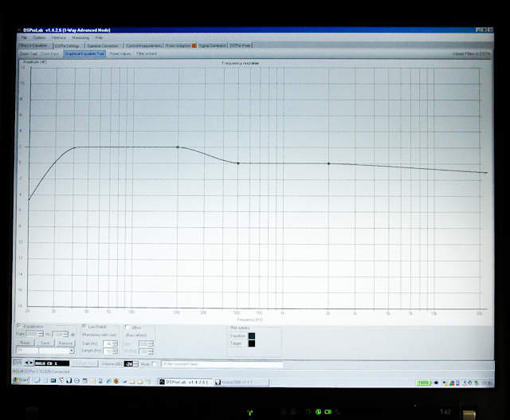The height and width of the screenshot is (420, 510).
Task: Click the 'Frequency response' chart title
Action: pyautogui.click(x=241, y=63)
